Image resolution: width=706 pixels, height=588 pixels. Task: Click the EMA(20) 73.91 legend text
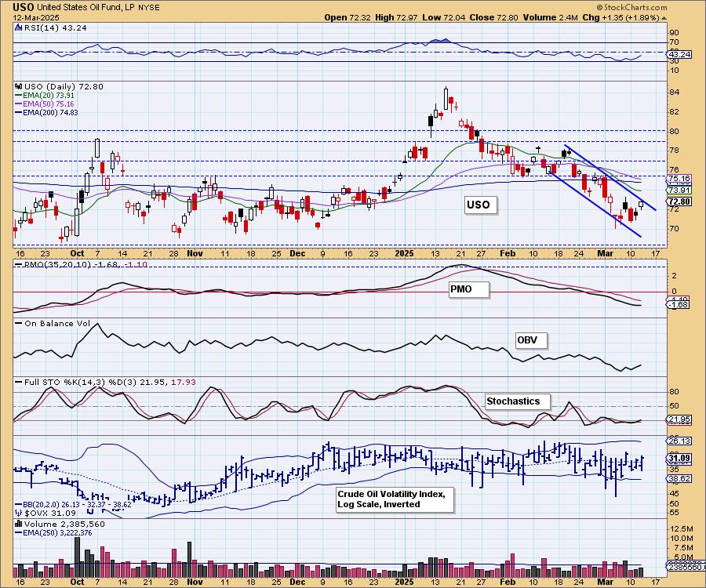[48, 96]
